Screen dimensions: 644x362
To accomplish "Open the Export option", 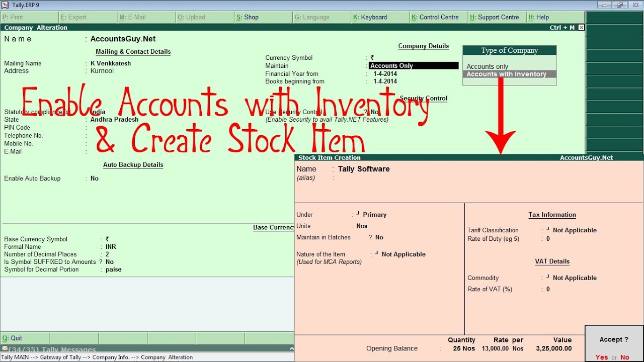I will pos(88,17).
